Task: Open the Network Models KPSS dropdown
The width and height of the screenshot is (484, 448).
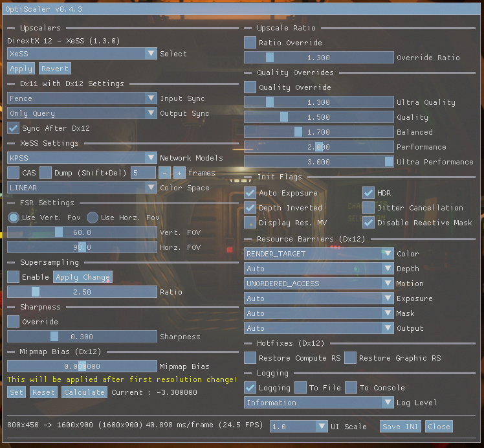Action: pos(82,158)
